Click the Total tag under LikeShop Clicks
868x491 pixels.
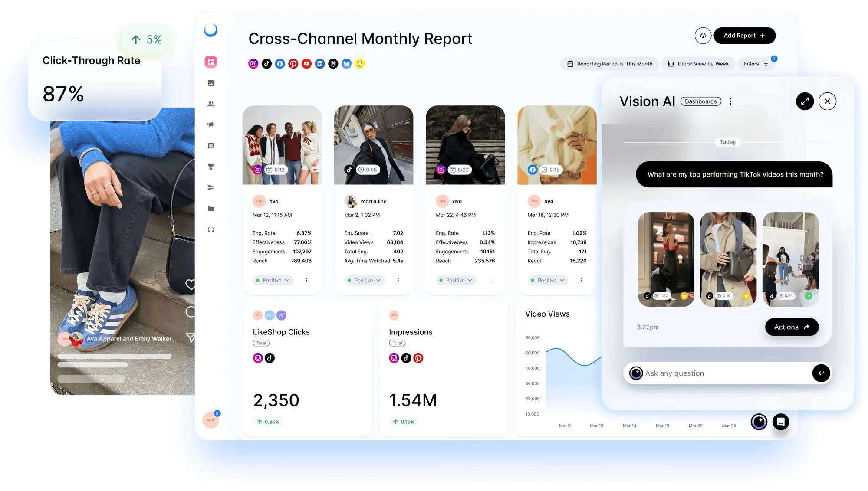(261, 343)
